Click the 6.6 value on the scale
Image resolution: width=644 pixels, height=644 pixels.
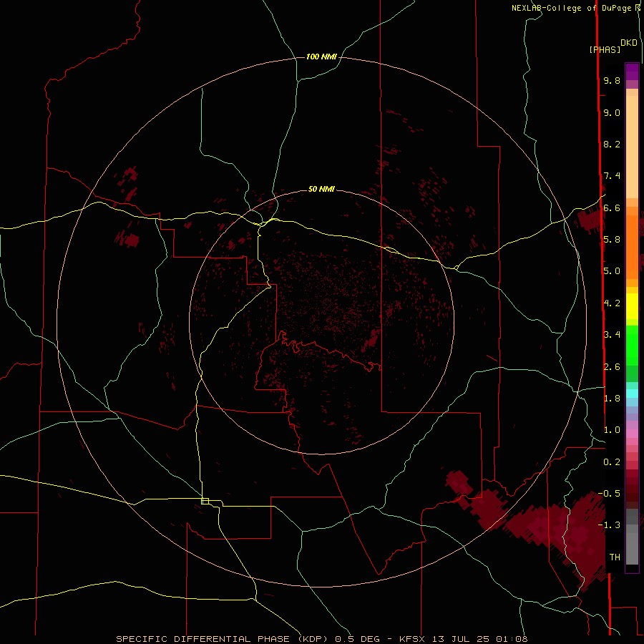[x=612, y=208]
